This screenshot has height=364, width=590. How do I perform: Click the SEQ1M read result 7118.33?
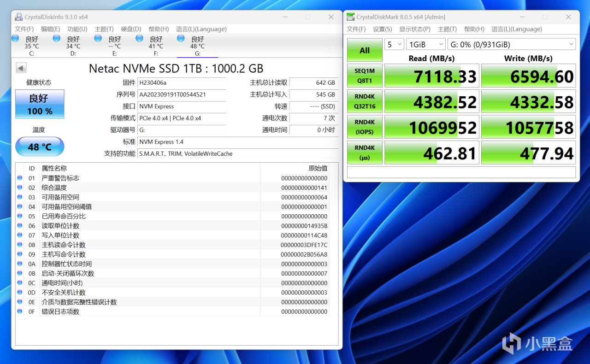[432, 76]
